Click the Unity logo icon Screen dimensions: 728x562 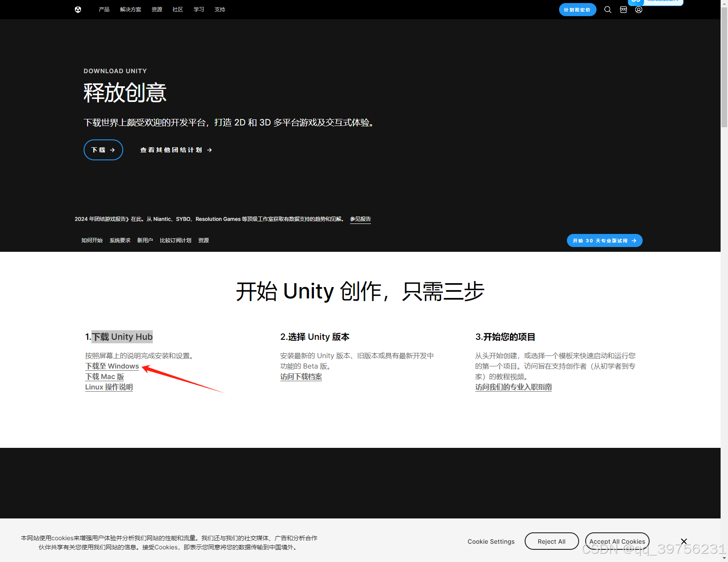(x=78, y=10)
